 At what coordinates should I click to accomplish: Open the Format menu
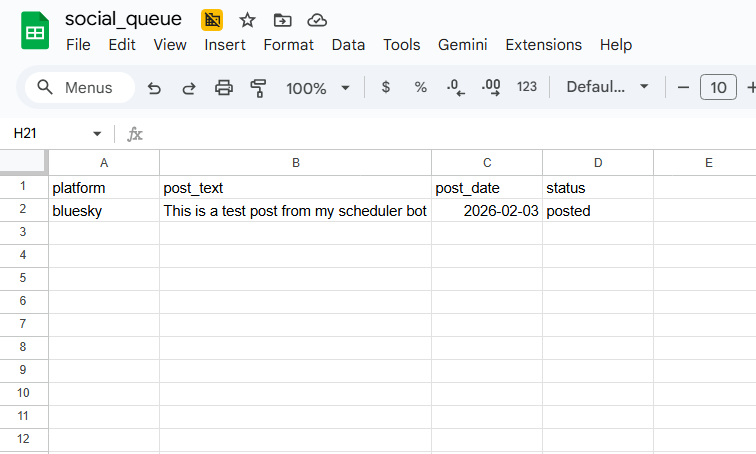(x=288, y=45)
